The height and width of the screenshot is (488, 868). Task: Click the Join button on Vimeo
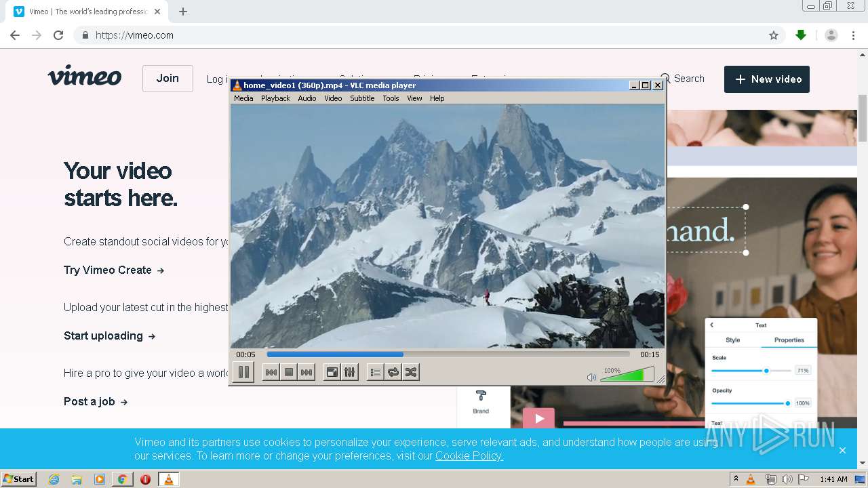(x=167, y=79)
